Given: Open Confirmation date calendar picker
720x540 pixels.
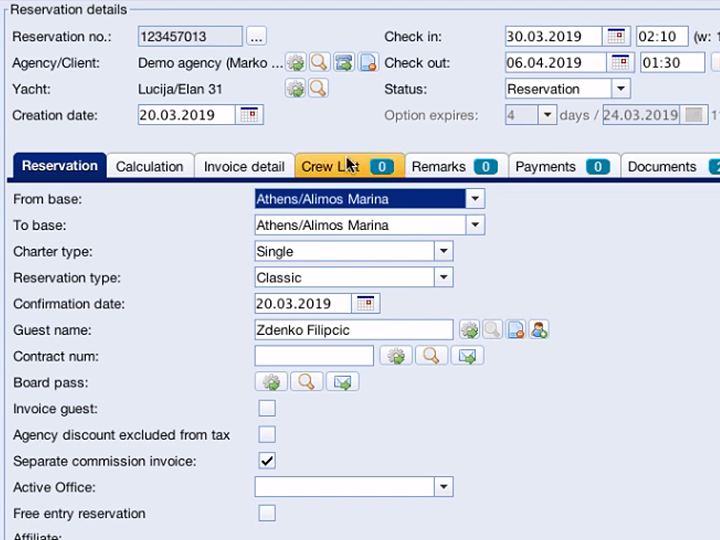Looking at the screenshot, I should pos(366,303).
